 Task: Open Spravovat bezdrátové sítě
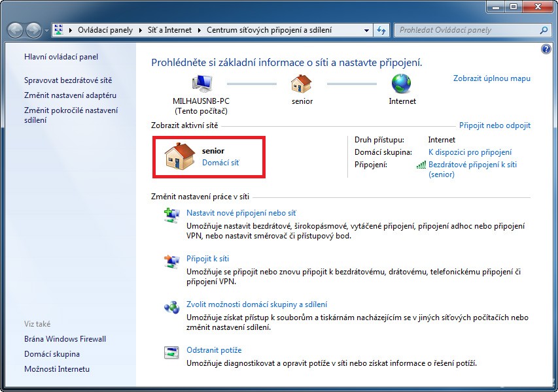[68, 80]
